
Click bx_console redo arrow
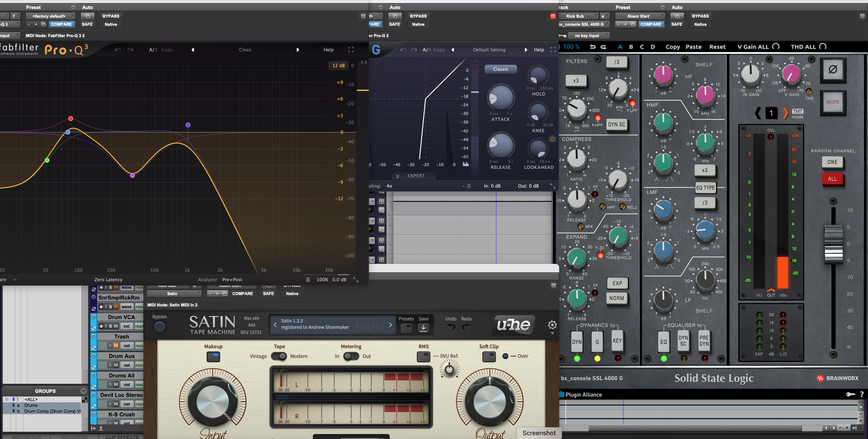click(x=604, y=47)
